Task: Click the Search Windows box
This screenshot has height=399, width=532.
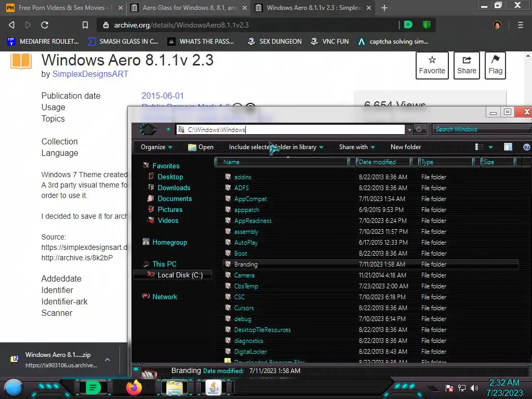Action: [x=482, y=129]
